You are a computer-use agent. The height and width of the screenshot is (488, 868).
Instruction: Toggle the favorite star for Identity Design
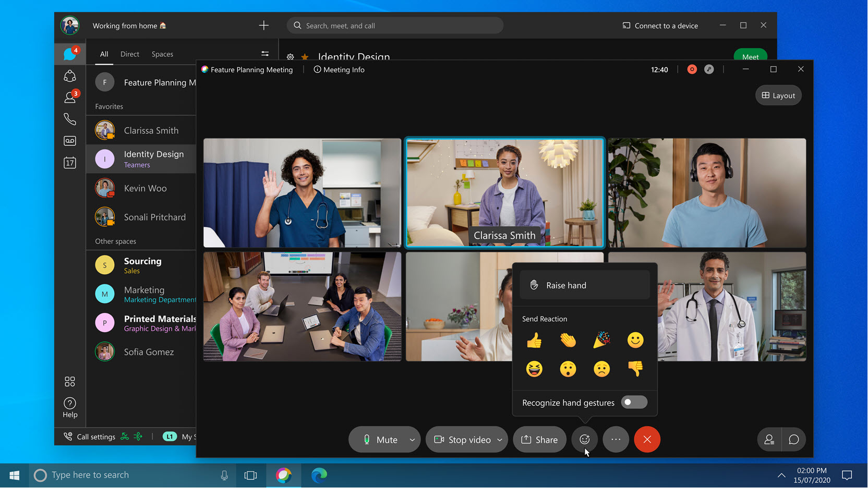tap(305, 57)
